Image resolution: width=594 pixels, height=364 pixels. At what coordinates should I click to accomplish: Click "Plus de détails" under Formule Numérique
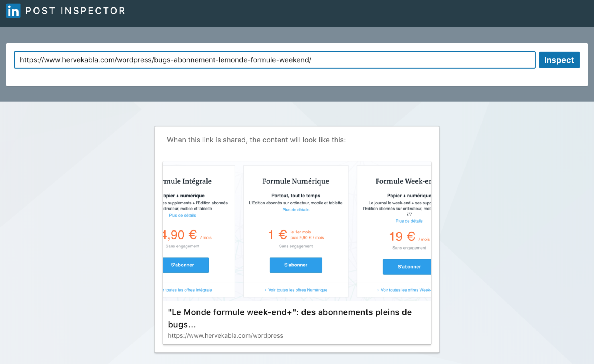click(x=296, y=210)
